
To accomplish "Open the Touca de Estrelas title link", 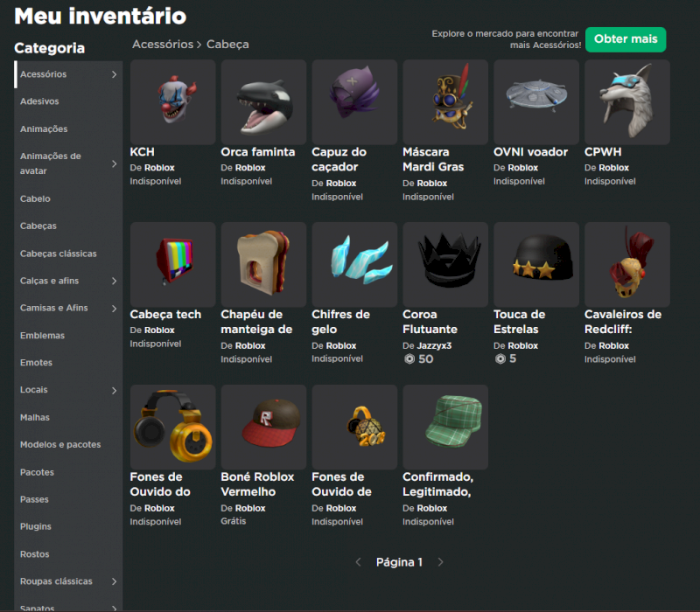I will coord(519,322).
